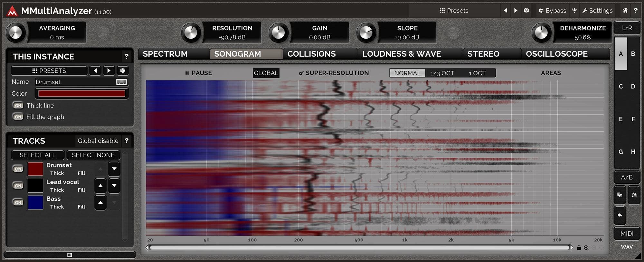Click the MIDI button

tap(627, 234)
